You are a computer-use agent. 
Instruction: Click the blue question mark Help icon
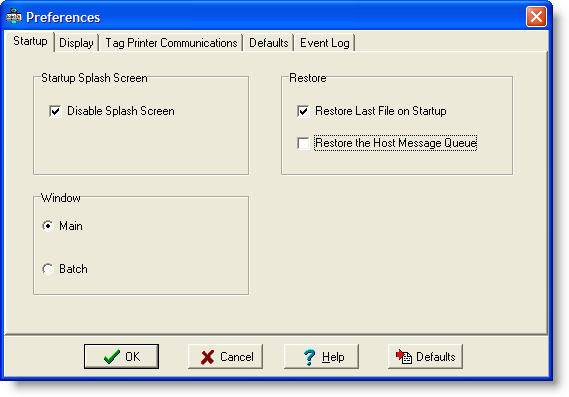310,357
